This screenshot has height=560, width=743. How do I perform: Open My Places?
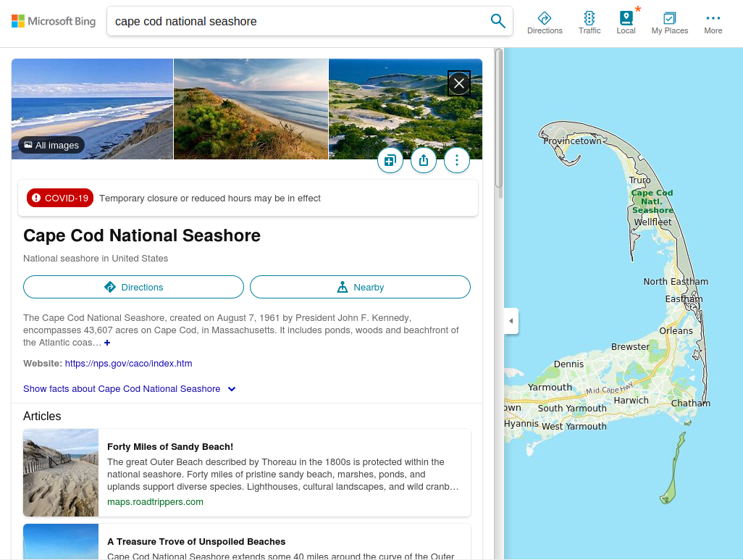[x=670, y=22]
